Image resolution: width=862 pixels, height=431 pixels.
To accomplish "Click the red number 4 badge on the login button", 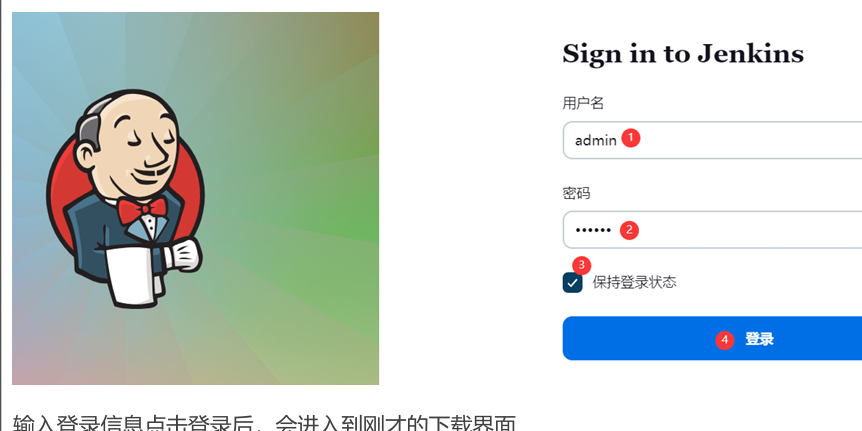I will point(725,340).
